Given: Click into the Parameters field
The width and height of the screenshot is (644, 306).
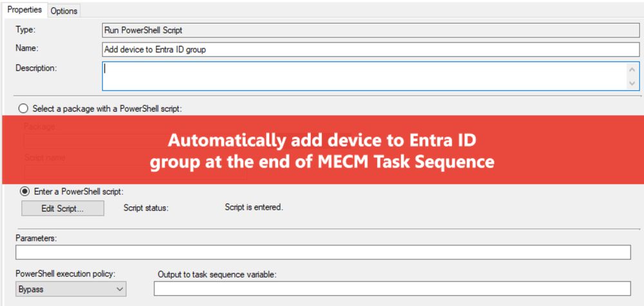Looking at the screenshot, I should (x=323, y=252).
